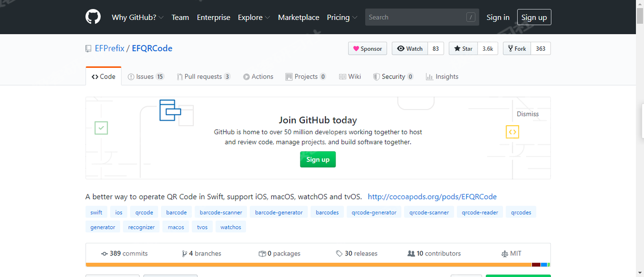Select the swift topic tag
The image size is (644, 277).
[x=97, y=212]
